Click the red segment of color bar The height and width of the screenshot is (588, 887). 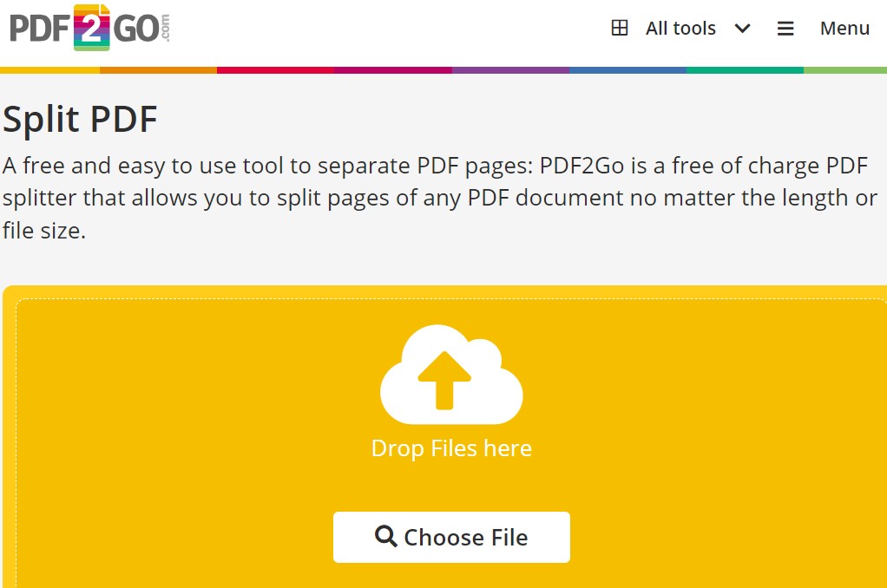click(x=275, y=70)
